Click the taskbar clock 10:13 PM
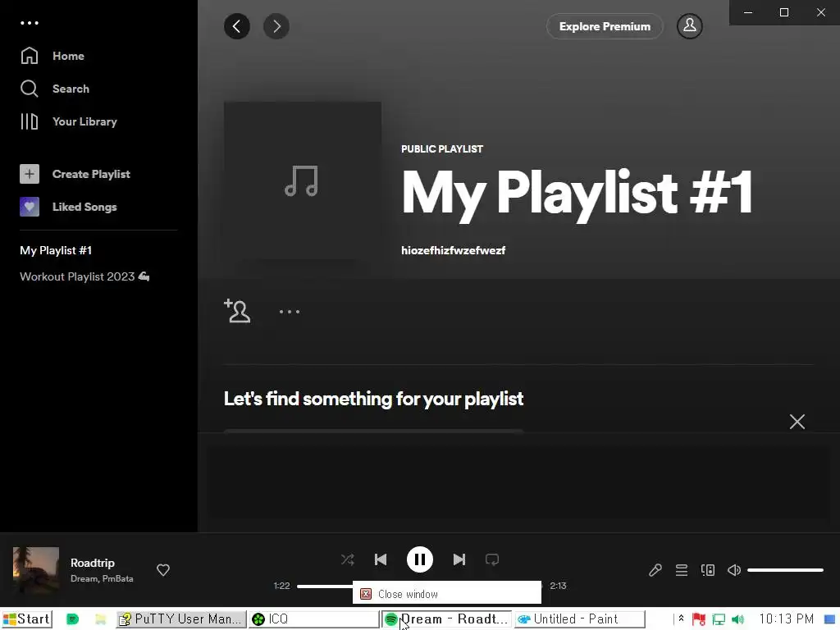Image resolution: width=840 pixels, height=630 pixels. pyautogui.click(x=786, y=619)
